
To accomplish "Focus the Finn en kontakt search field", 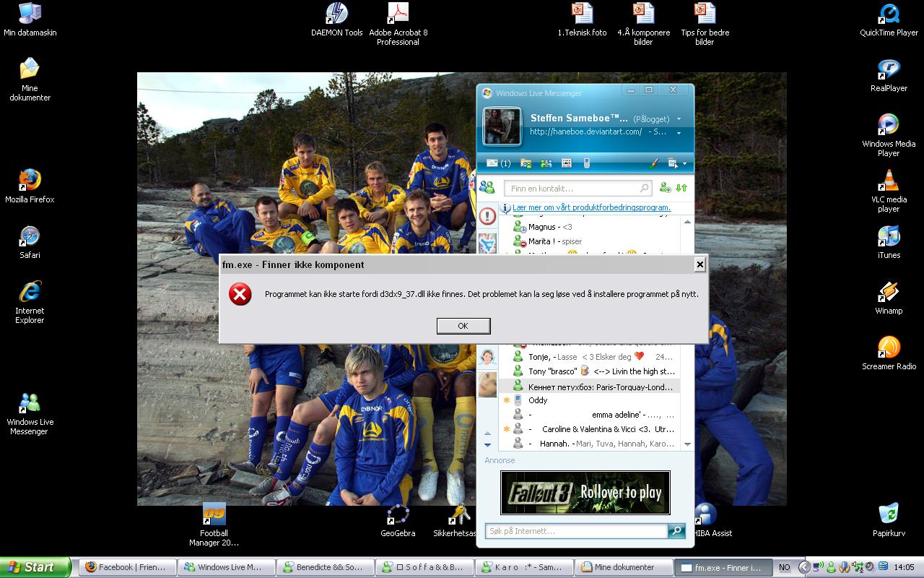I will [x=578, y=189].
